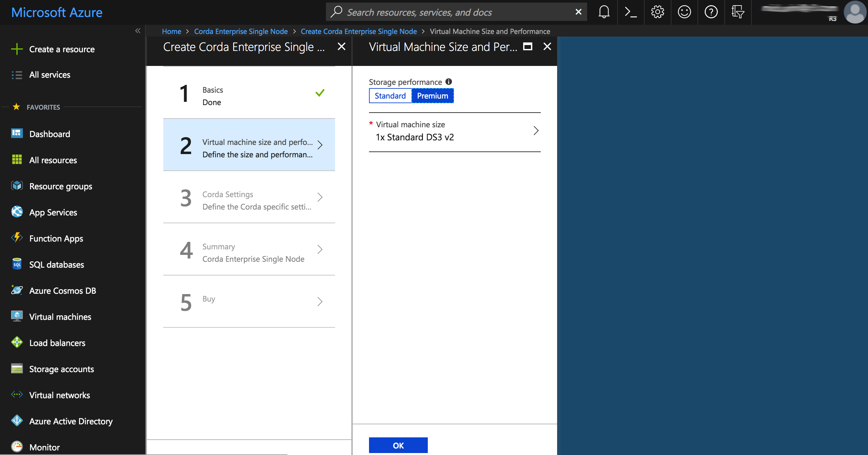868x455 pixels.
Task: Click the Storage accounts icon
Action: point(17,369)
